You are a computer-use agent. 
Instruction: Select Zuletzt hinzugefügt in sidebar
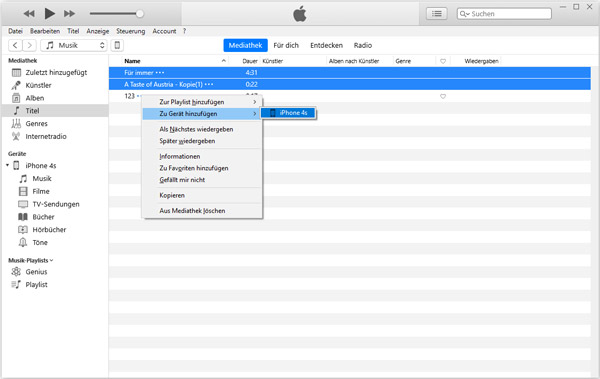55,72
